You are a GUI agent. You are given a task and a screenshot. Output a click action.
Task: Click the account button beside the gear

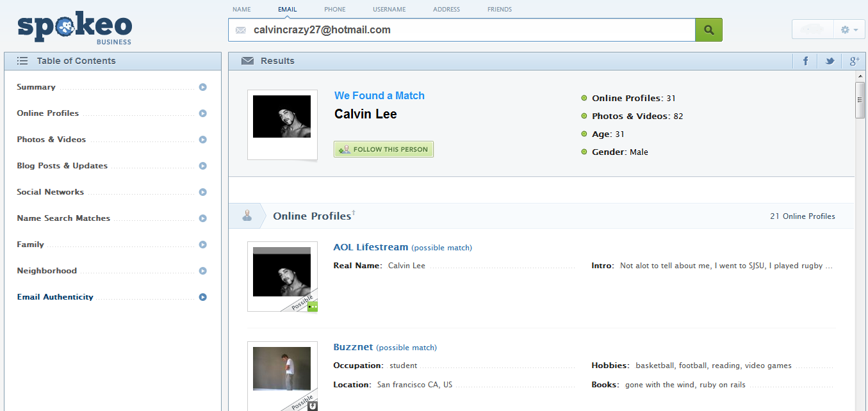(813, 29)
